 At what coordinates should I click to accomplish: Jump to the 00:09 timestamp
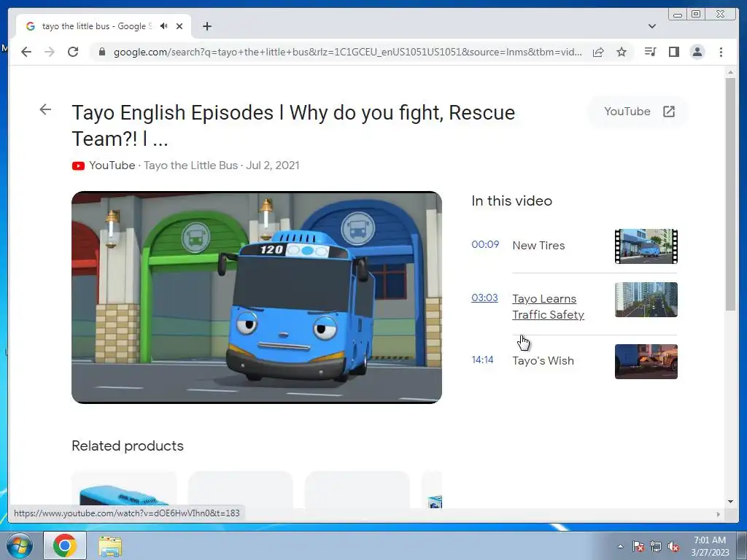click(x=485, y=245)
